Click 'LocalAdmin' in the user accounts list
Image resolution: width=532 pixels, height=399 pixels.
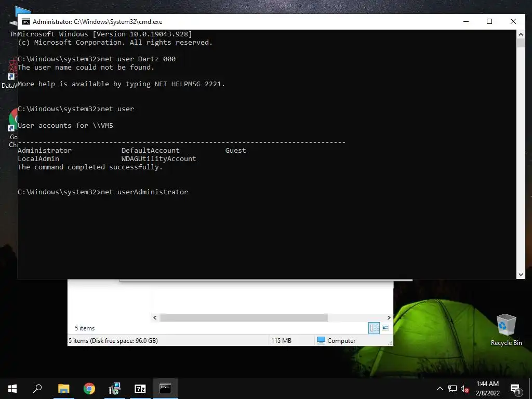click(x=38, y=159)
